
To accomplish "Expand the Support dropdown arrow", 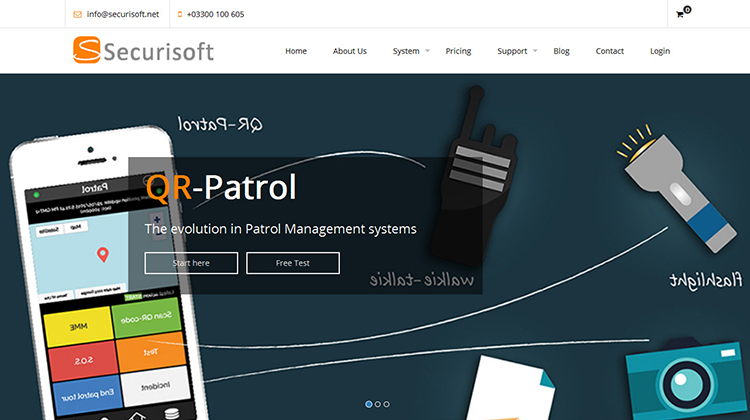I will coord(535,50).
